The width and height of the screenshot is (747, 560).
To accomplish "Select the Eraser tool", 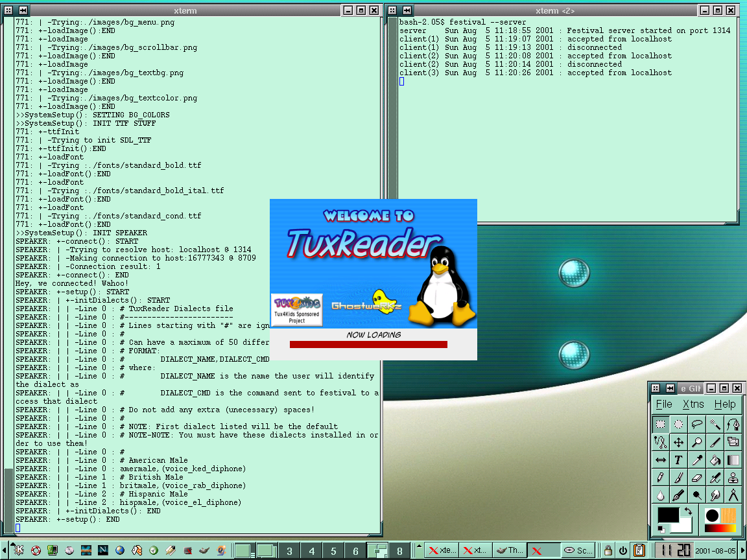I will 696,478.
